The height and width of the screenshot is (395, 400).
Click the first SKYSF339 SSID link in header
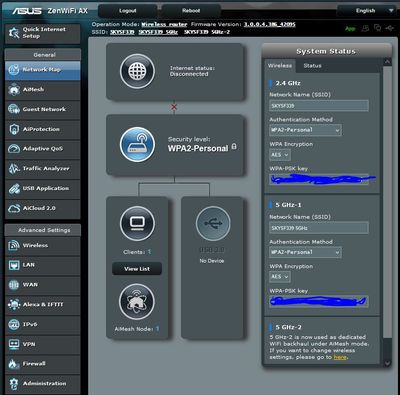click(x=122, y=32)
